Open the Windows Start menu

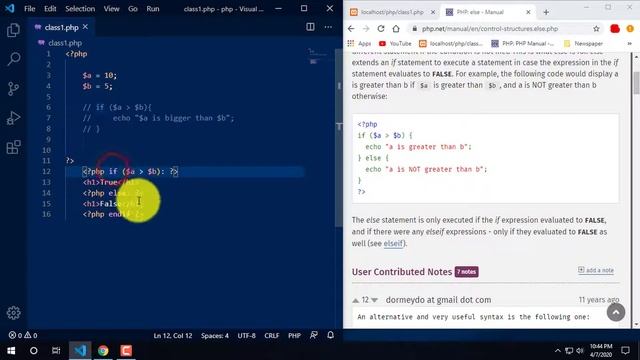pyautogui.click(x=11, y=351)
